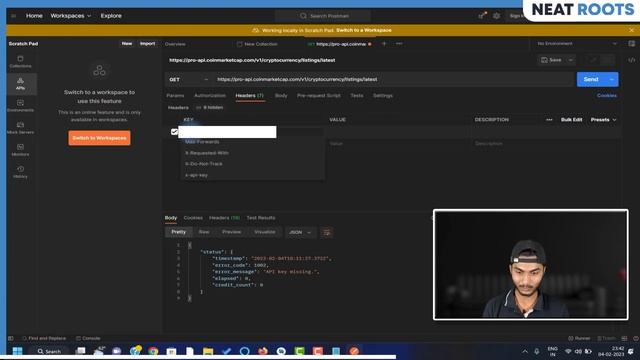Open the Overview tab
Image resolution: width=640 pixels, height=360 pixels.
click(175, 44)
